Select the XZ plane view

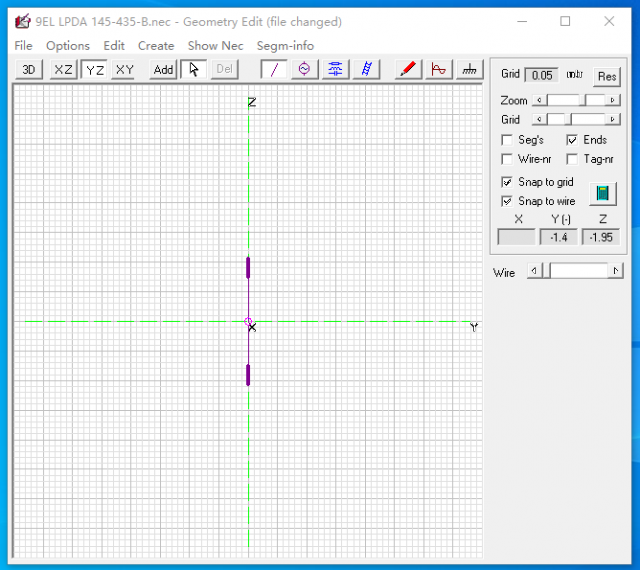(x=63, y=69)
